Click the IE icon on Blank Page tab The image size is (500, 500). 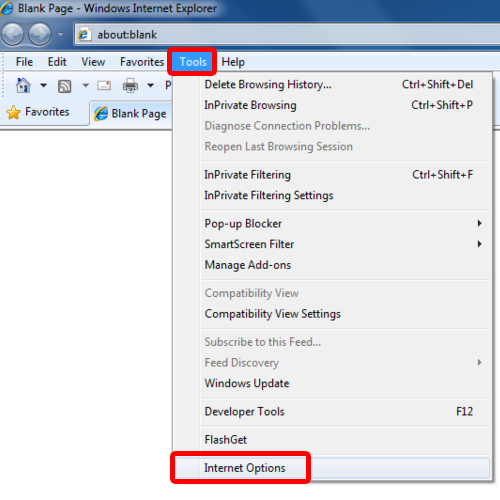click(101, 114)
